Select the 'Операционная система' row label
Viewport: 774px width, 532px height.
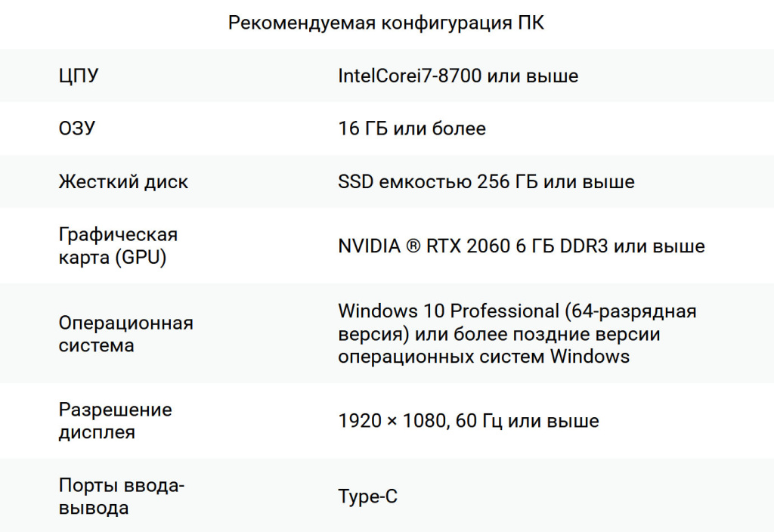(x=125, y=334)
